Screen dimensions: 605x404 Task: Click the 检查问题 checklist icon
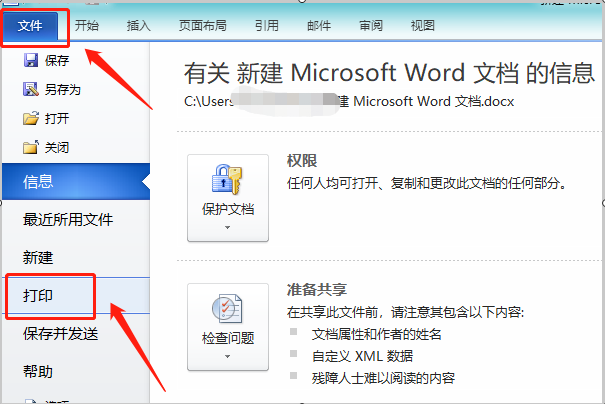(227, 308)
